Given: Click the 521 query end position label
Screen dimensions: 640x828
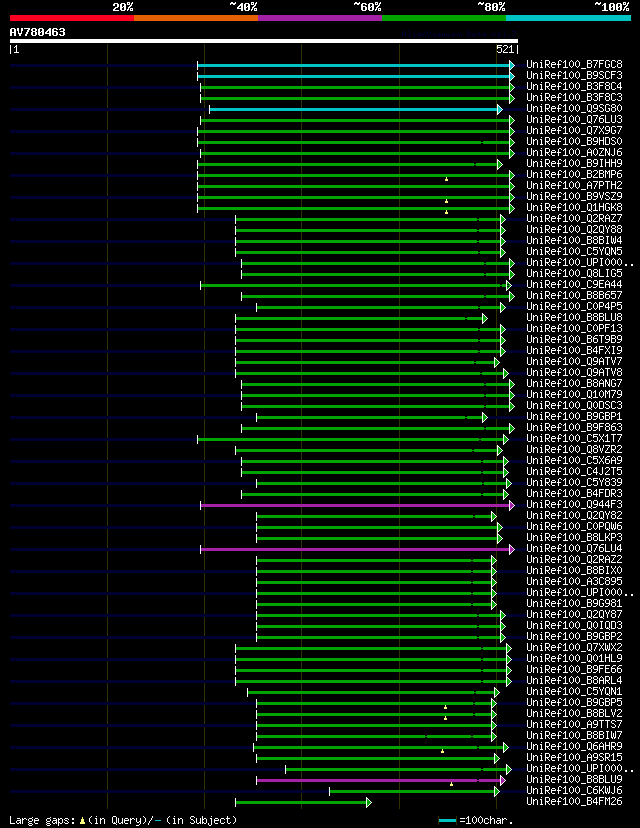Looking at the screenshot, I should (x=505, y=50).
